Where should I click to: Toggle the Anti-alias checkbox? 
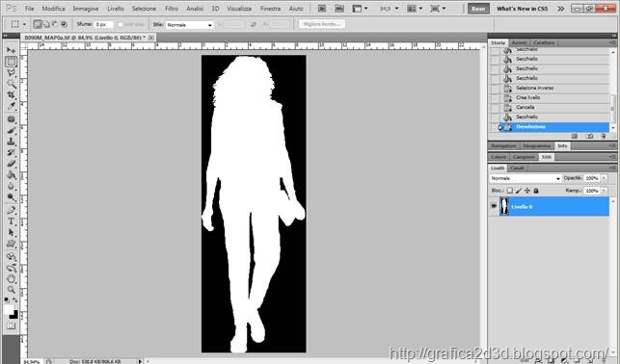click(121, 24)
